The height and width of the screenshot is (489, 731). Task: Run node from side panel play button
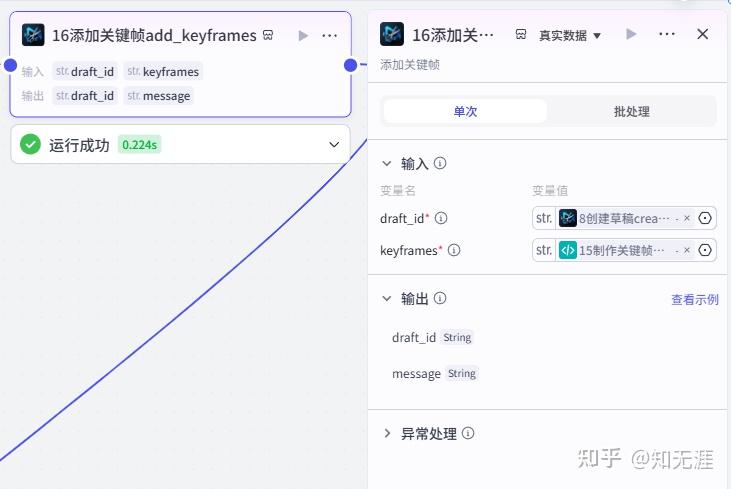[631, 34]
